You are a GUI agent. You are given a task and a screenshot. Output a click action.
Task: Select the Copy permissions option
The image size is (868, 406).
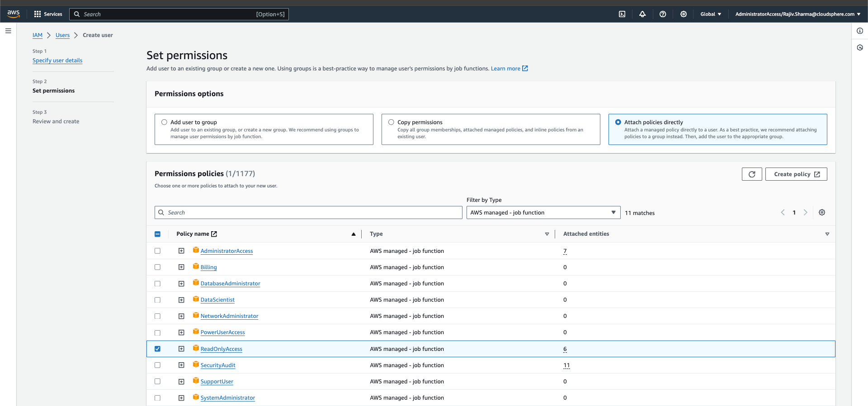pyautogui.click(x=391, y=122)
